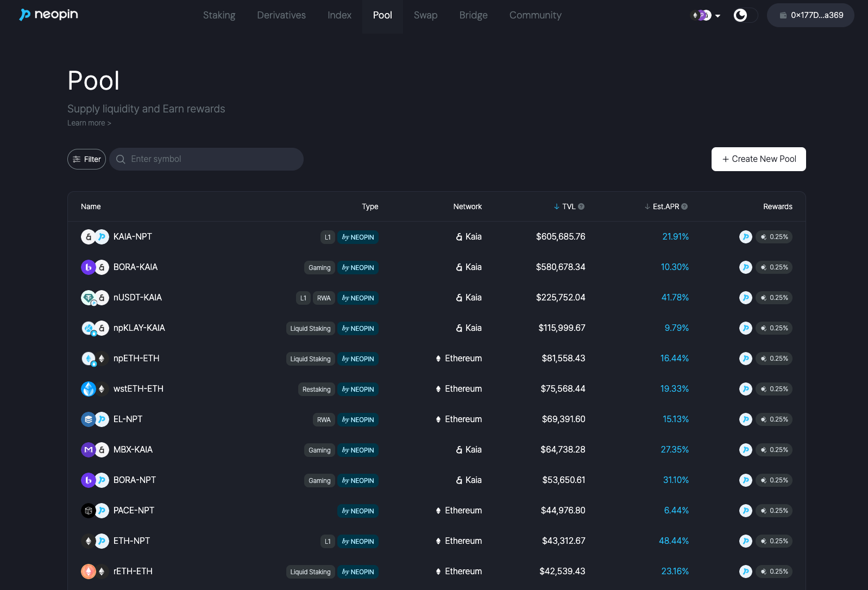Click the KAIA-NPT pool token pair icon
This screenshot has width=868, height=590.
[x=95, y=237]
